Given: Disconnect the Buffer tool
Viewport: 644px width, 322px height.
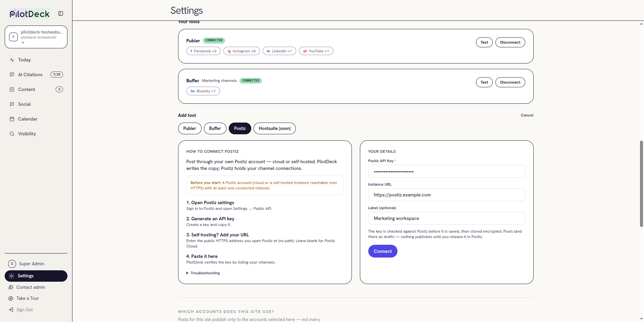Looking at the screenshot, I should 510,82.
